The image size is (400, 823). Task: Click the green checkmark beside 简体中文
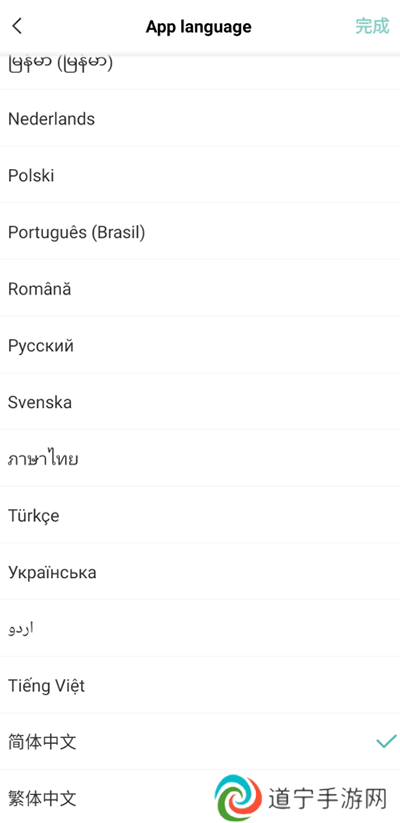point(386,741)
